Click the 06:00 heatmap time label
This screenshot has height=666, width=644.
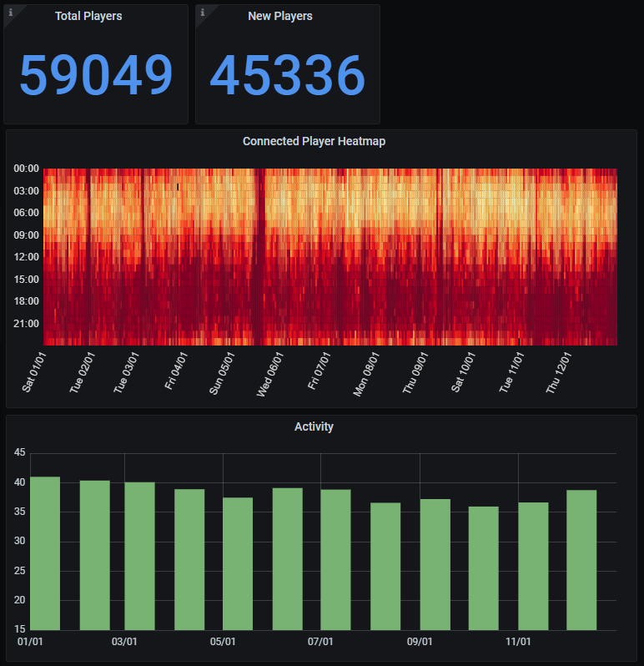(x=27, y=213)
